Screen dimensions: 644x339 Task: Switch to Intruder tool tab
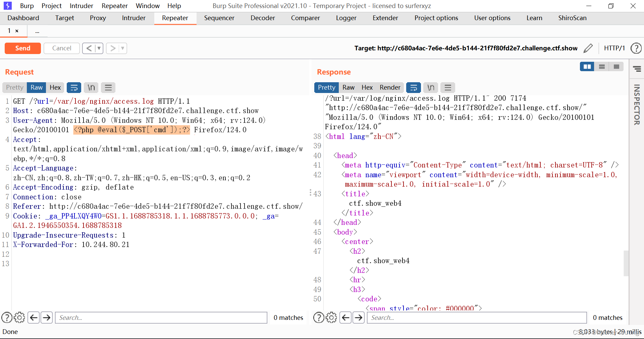coord(134,18)
